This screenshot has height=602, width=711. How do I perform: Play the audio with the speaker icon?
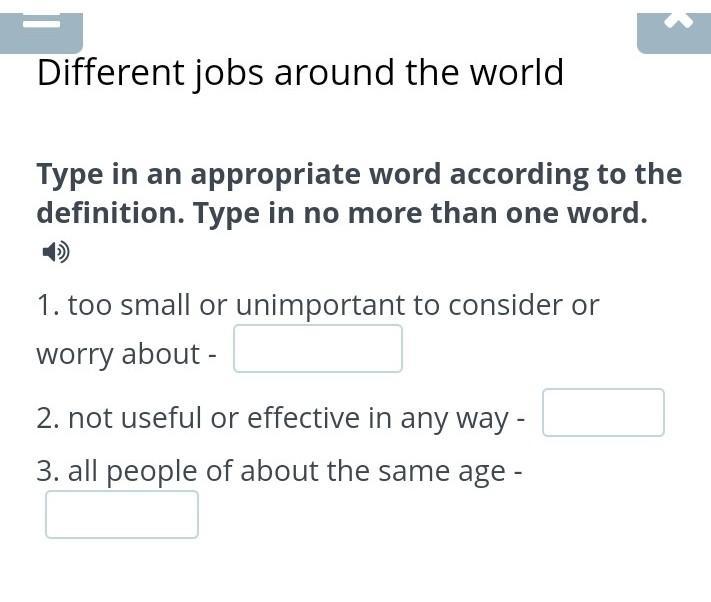tap(56, 252)
